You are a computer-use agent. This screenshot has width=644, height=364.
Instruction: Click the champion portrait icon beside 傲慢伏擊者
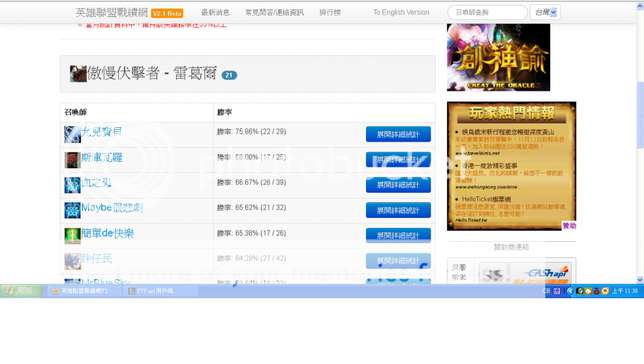pos(78,74)
